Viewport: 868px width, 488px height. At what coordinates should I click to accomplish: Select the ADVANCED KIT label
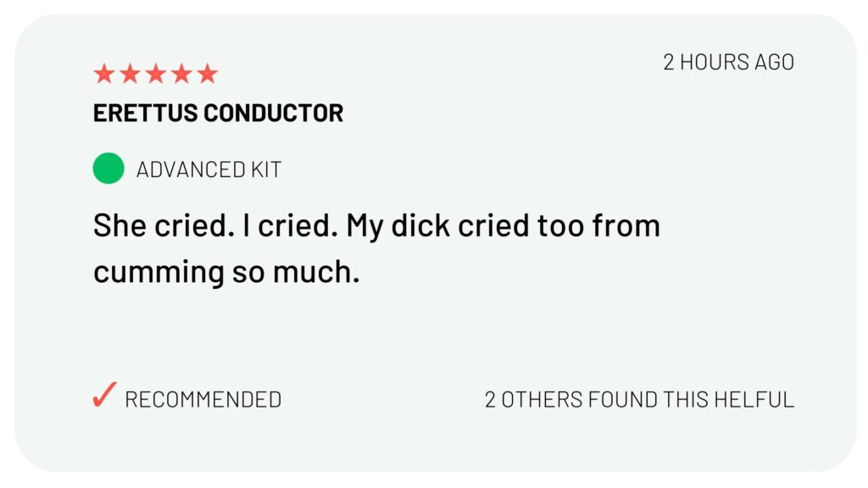click(x=209, y=169)
